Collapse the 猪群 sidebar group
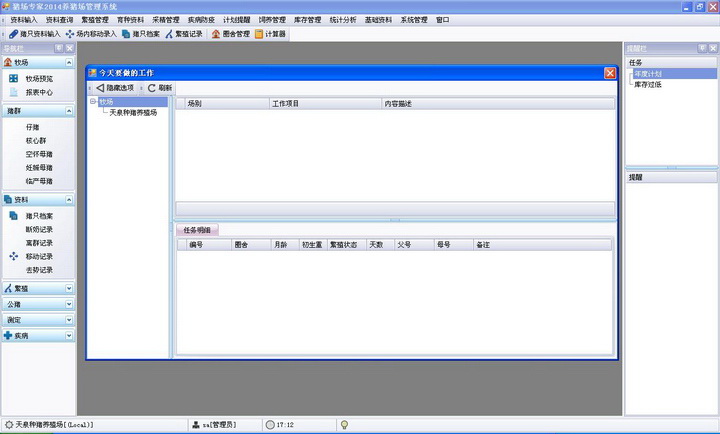Screen dimensions: 720x434 point(69,110)
